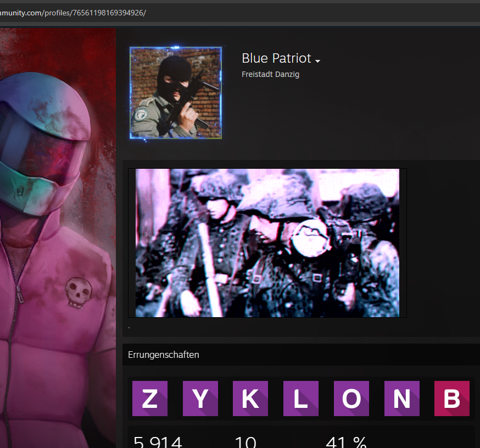Viewport: 480px width, 448px height.
Task: Click the skull emblem on pink jacket
Action: point(78,292)
